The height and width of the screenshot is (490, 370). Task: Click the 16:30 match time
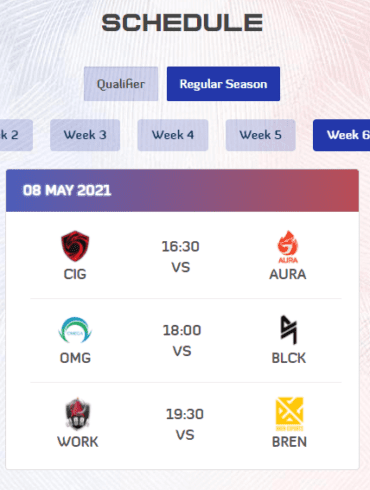tap(180, 247)
